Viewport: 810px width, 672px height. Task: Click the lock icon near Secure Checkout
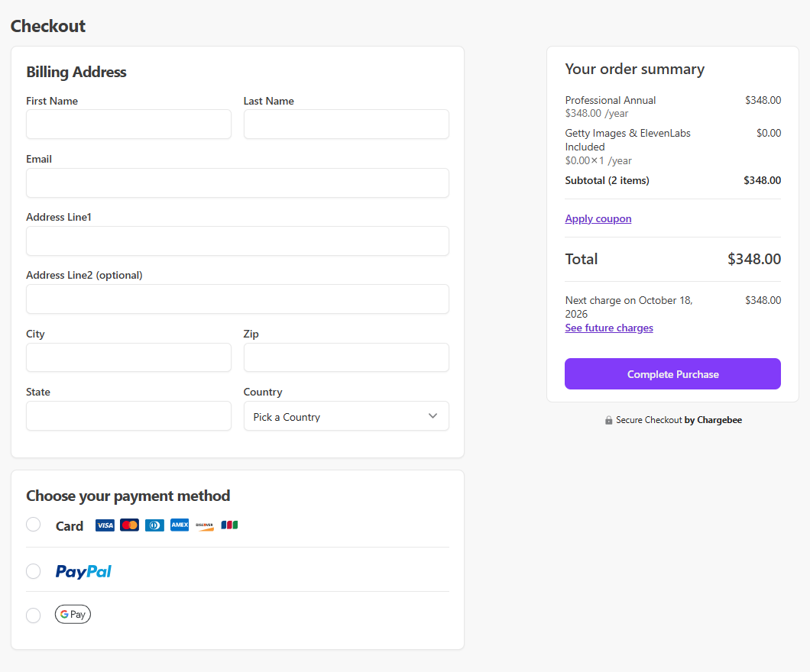pos(609,419)
